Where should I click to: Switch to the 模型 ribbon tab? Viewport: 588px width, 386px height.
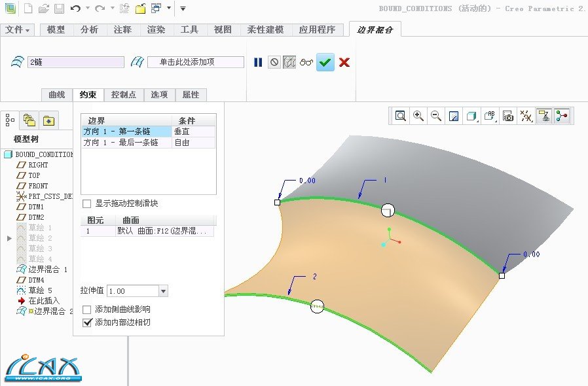tap(56, 29)
